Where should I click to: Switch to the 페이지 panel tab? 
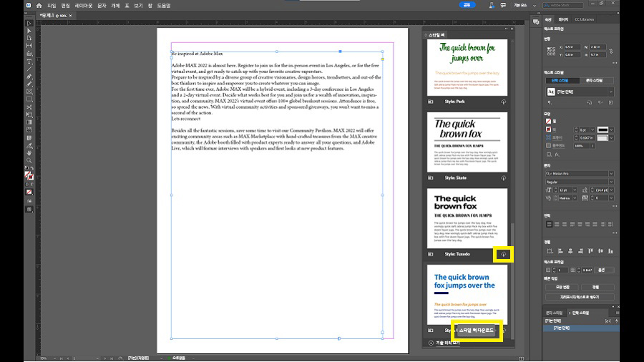click(563, 19)
